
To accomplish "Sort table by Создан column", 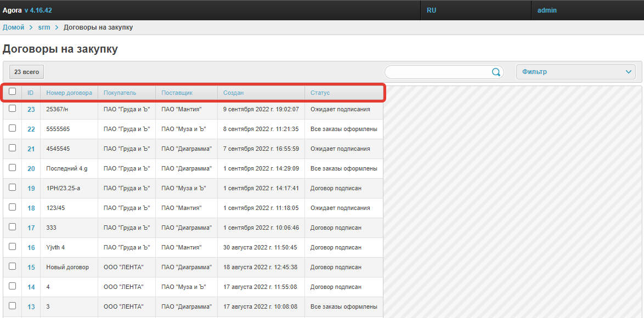I will pyautogui.click(x=234, y=93).
